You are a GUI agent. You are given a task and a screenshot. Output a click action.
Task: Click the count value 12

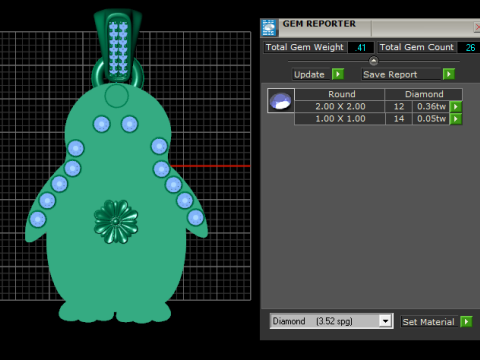tap(399, 107)
